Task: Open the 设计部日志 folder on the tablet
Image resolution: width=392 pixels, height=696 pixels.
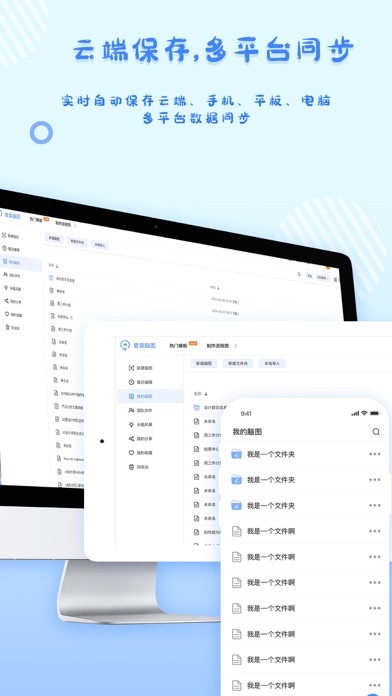Action: [x=210, y=407]
